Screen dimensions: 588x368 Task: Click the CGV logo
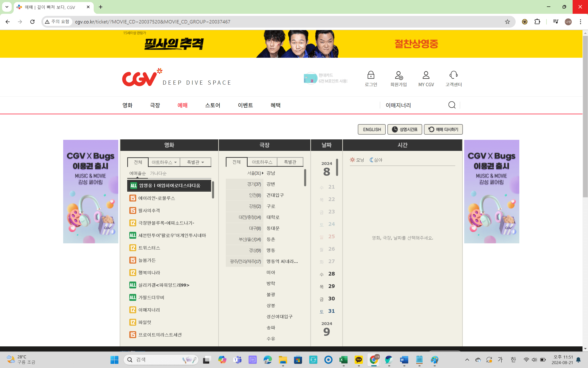(142, 78)
